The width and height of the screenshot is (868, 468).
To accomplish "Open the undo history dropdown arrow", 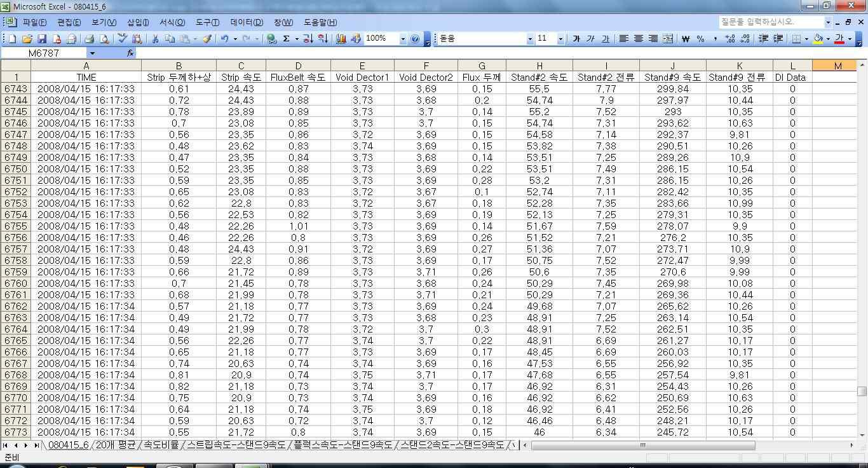I will click(235, 39).
